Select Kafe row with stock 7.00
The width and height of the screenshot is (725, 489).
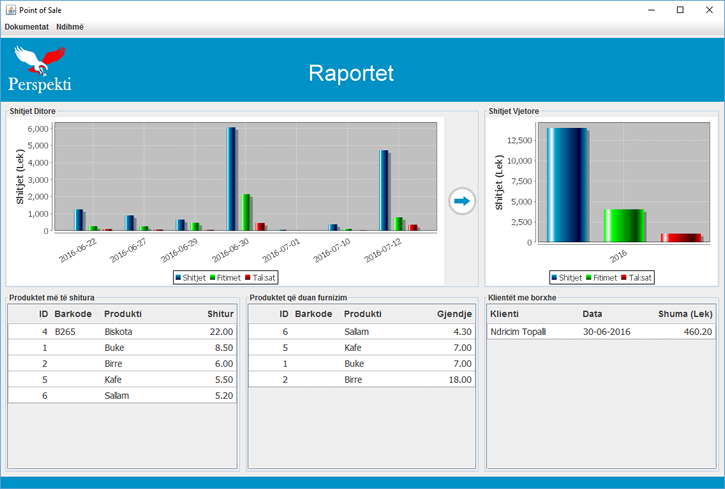[x=362, y=348]
